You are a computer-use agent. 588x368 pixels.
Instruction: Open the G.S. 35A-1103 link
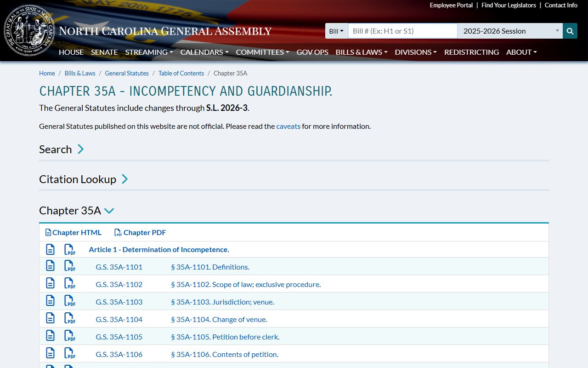coord(119,302)
